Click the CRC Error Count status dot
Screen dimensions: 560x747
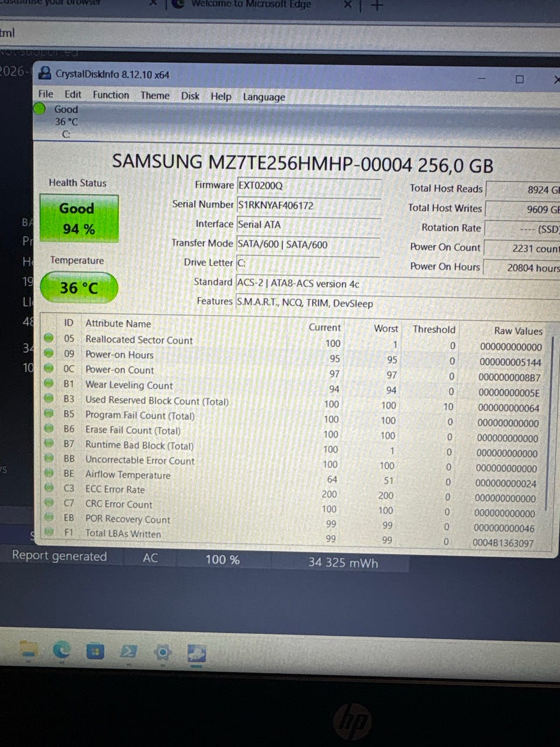pos(50,502)
